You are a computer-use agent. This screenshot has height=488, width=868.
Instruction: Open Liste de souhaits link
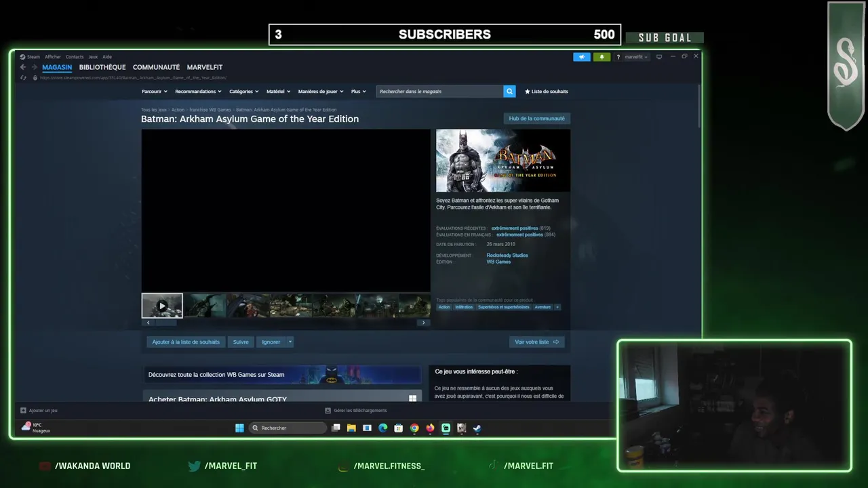click(547, 91)
